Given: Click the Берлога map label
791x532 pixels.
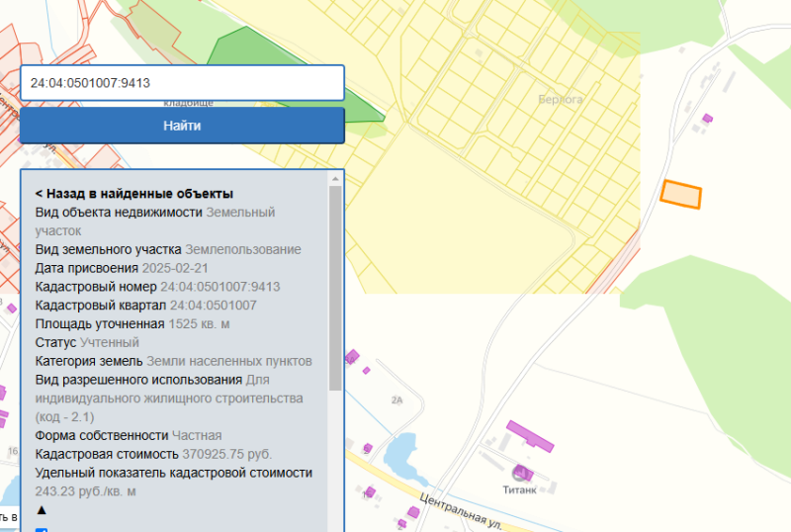Looking at the screenshot, I should 561,100.
